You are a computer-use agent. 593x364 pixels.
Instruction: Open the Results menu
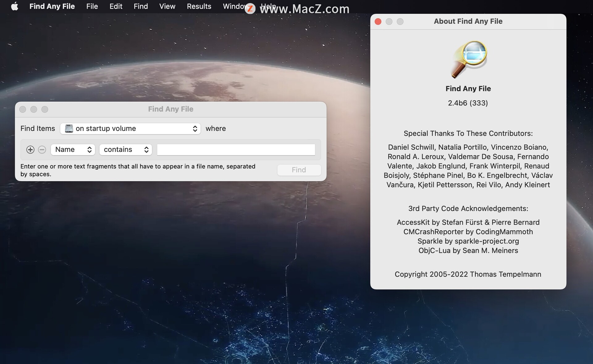(199, 6)
